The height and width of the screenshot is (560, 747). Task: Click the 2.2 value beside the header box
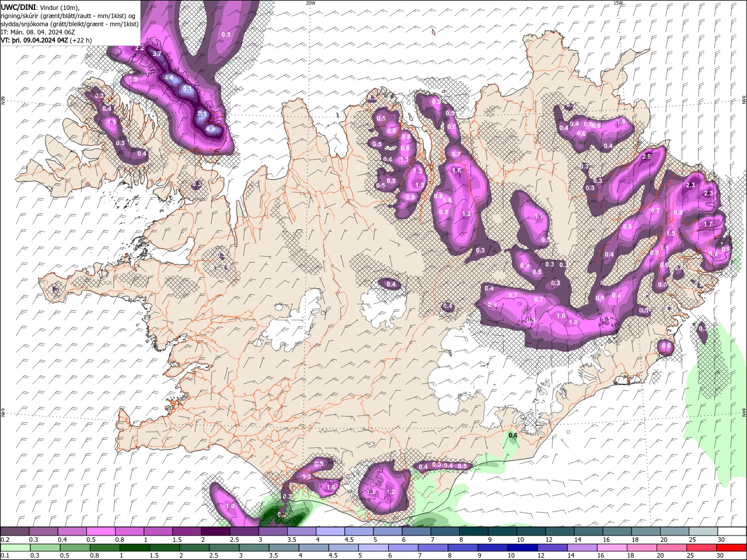139,48
